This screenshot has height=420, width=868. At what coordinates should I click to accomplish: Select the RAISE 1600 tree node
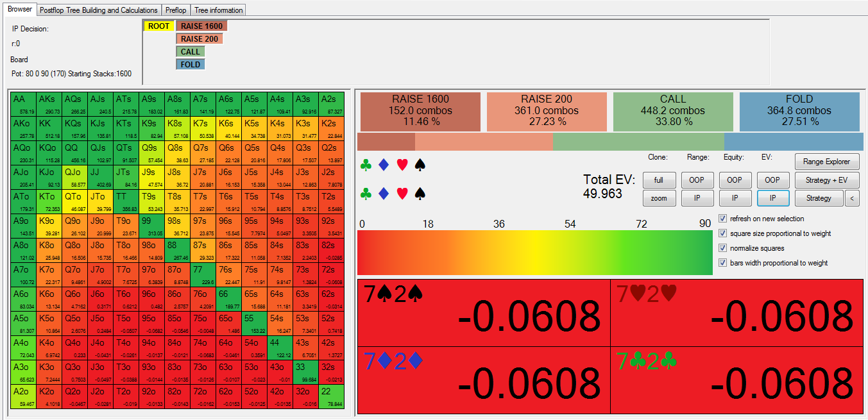[x=201, y=26]
